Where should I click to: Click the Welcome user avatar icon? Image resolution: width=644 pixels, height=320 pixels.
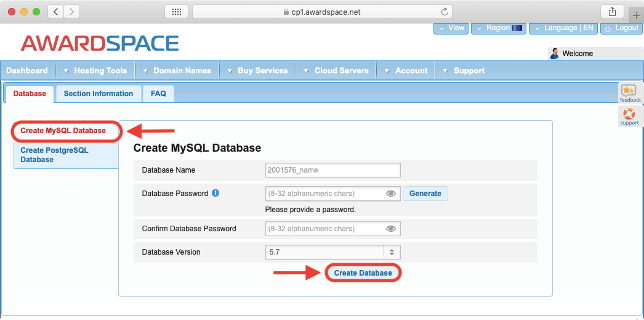(554, 54)
